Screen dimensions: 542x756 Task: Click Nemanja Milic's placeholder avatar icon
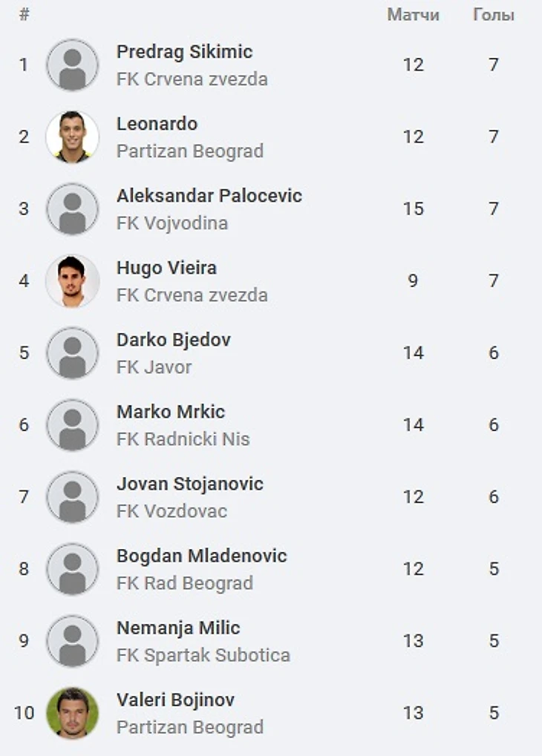pyautogui.click(x=72, y=641)
